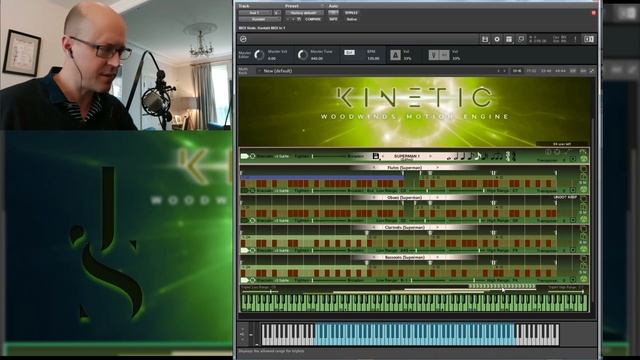
Task: Click the green round icon ending Clarinets row
Action: click(x=584, y=249)
